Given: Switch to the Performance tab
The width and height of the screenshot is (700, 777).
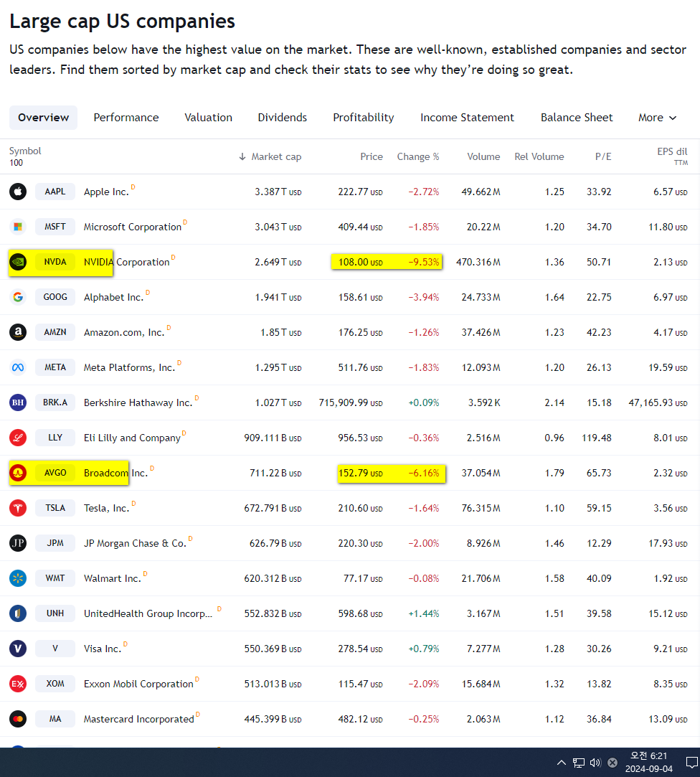Looking at the screenshot, I should click(126, 118).
